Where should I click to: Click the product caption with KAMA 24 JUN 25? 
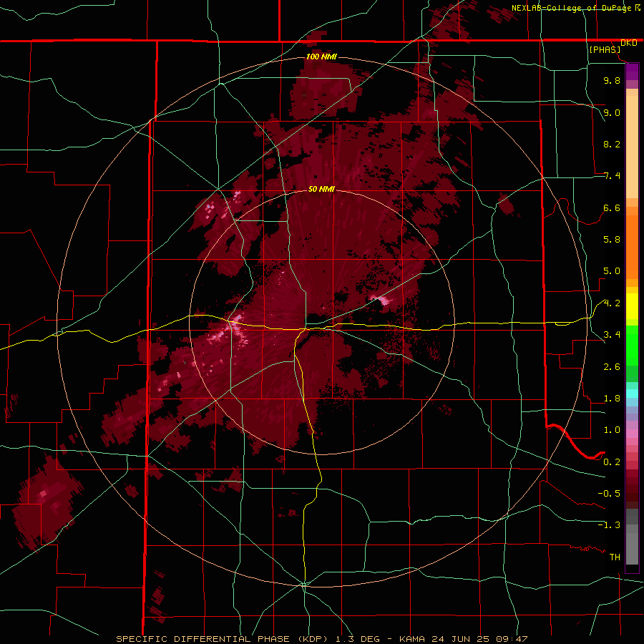pos(321,639)
